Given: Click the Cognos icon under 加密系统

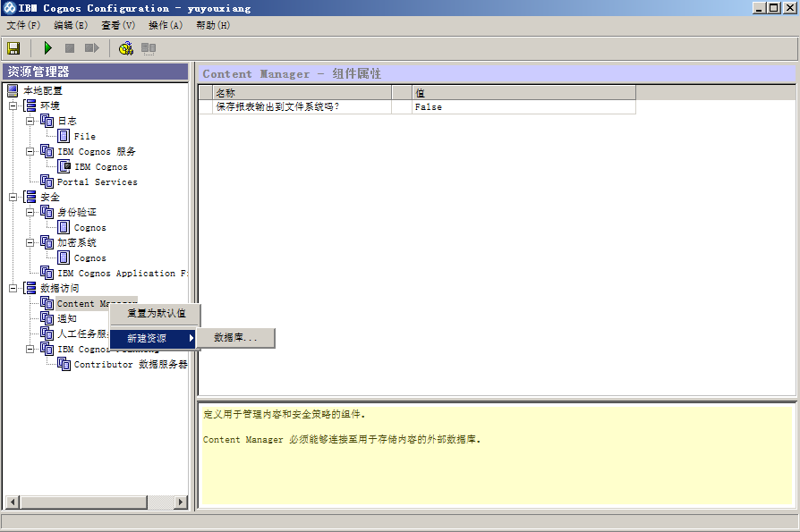Looking at the screenshot, I should (64, 258).
